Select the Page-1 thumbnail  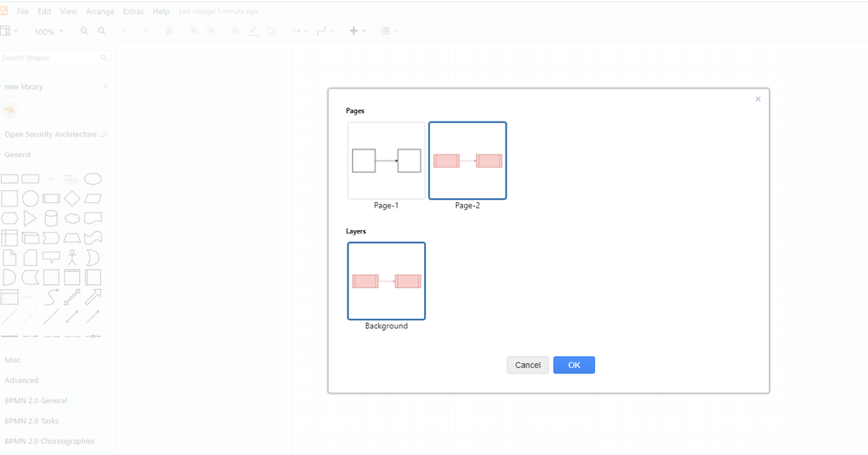tap(387, 161)
